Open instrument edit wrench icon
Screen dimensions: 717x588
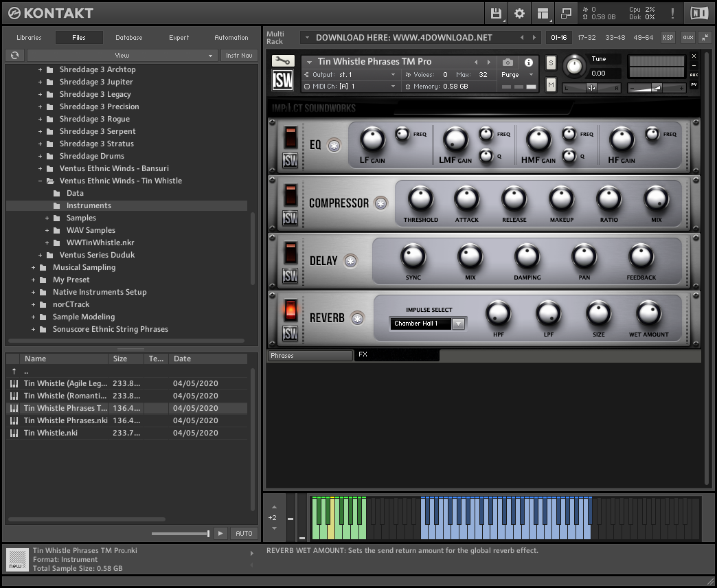click(282, 60)
